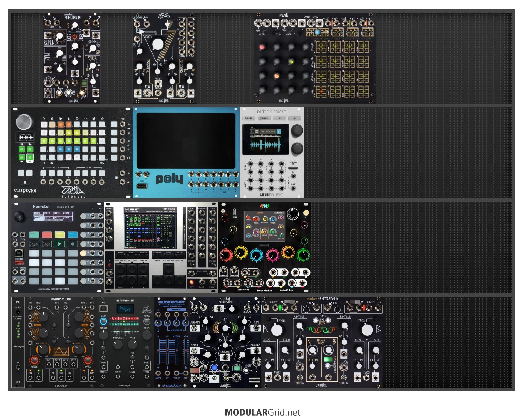
Task: Click the copy icon on ZOIA Euroburo
Action: (x=52, y=118)
